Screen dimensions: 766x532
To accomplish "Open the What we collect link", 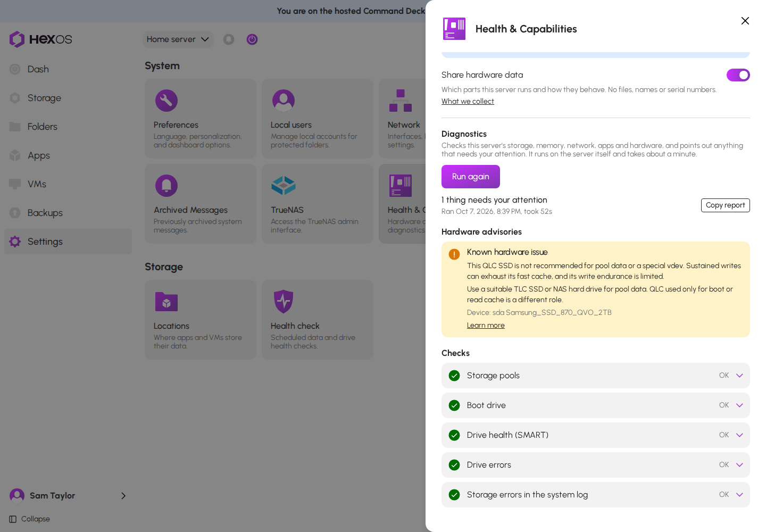I will (x=468, y=101).
